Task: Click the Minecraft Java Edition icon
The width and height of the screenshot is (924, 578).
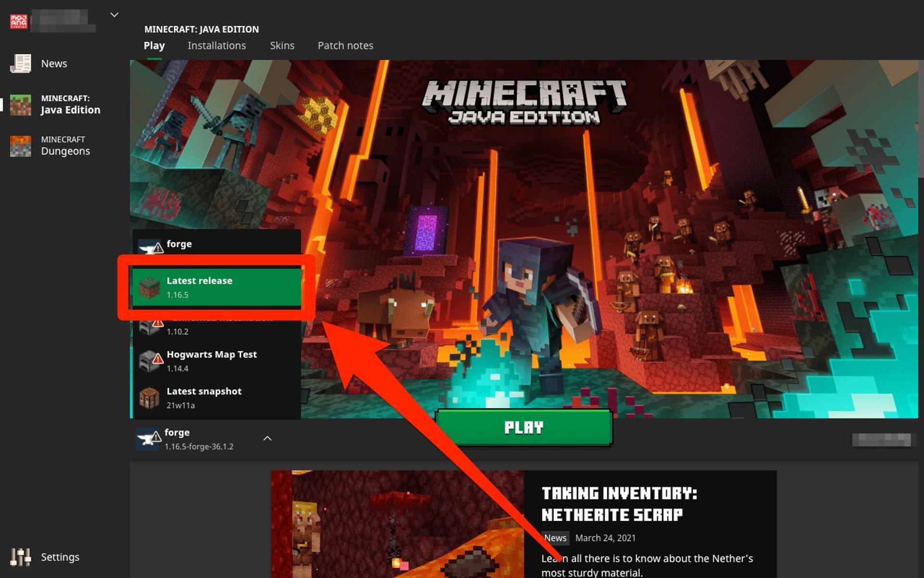Action: [20, 104]
